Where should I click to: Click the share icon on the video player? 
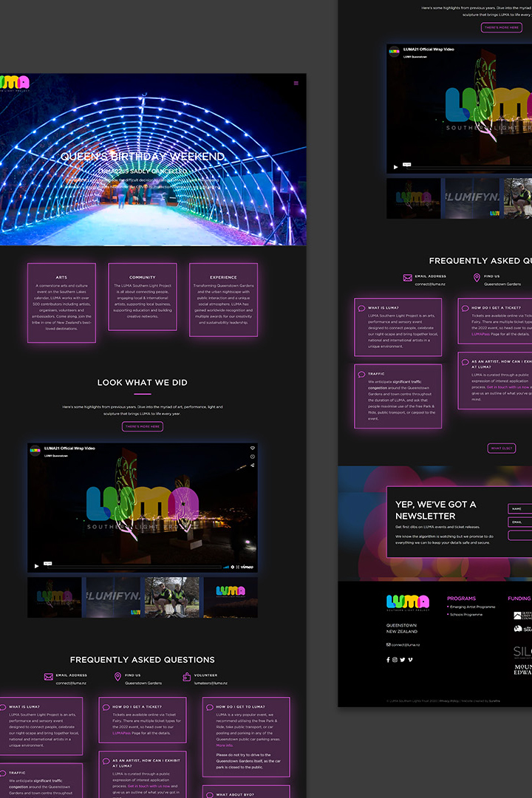pos(253,465)
